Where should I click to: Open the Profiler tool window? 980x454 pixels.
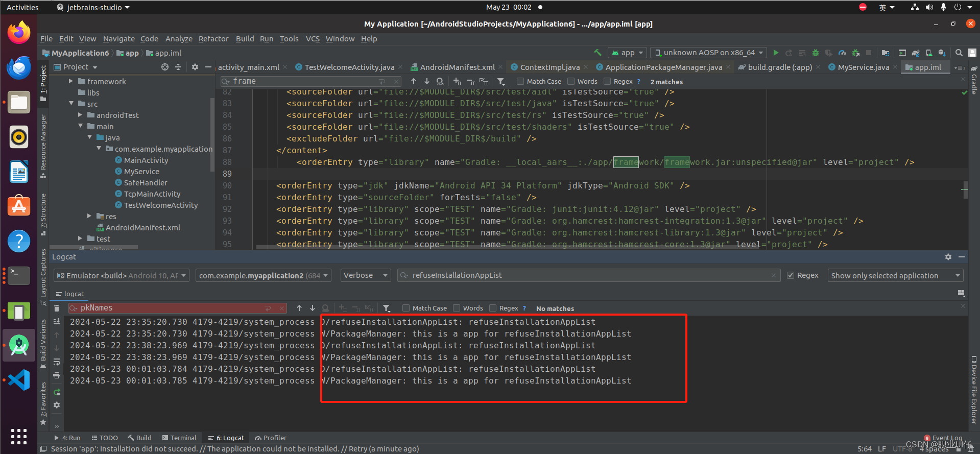[271, 438]
